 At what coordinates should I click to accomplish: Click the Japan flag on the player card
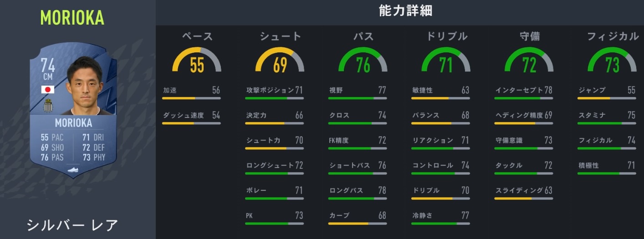48,90
